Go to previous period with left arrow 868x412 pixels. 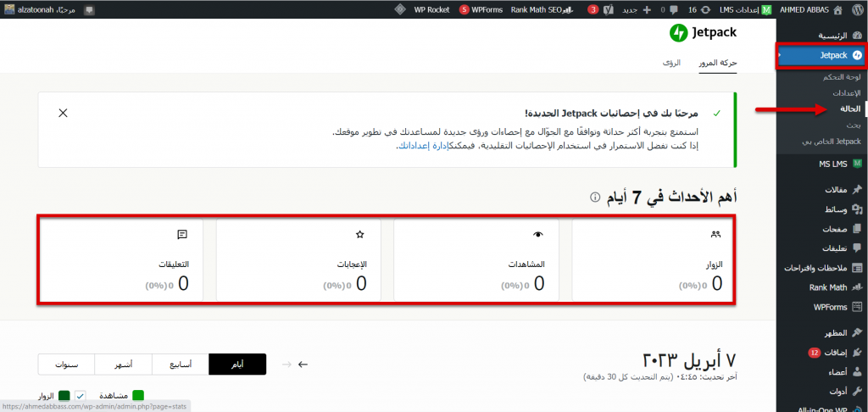coord(303,365)
